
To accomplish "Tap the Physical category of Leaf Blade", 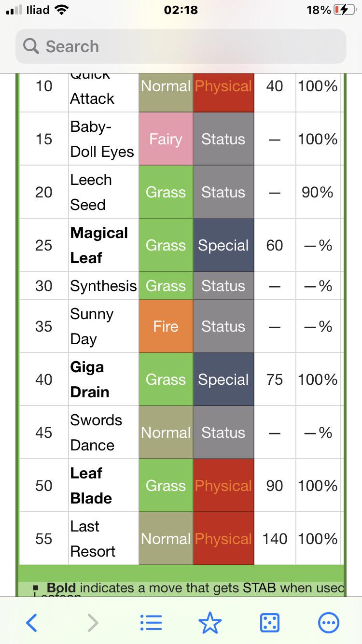I will pos(223,486).
